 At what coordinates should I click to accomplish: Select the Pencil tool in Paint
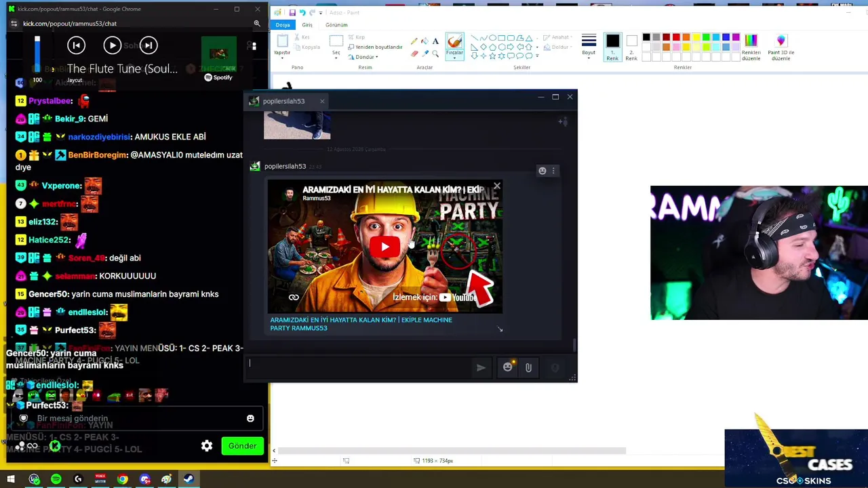(x=415, y=41)
